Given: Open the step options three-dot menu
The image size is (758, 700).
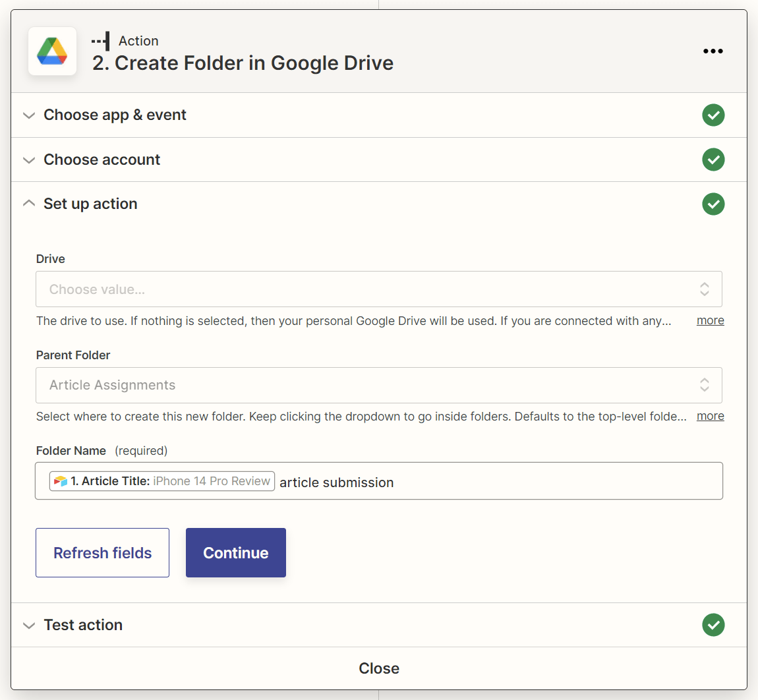Looking at the screenshot, I should (713, 51).
